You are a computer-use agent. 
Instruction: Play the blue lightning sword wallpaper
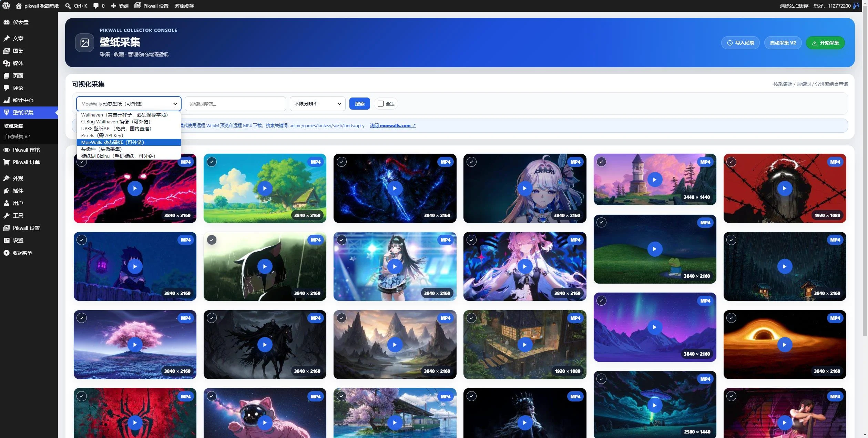(395, 188)
